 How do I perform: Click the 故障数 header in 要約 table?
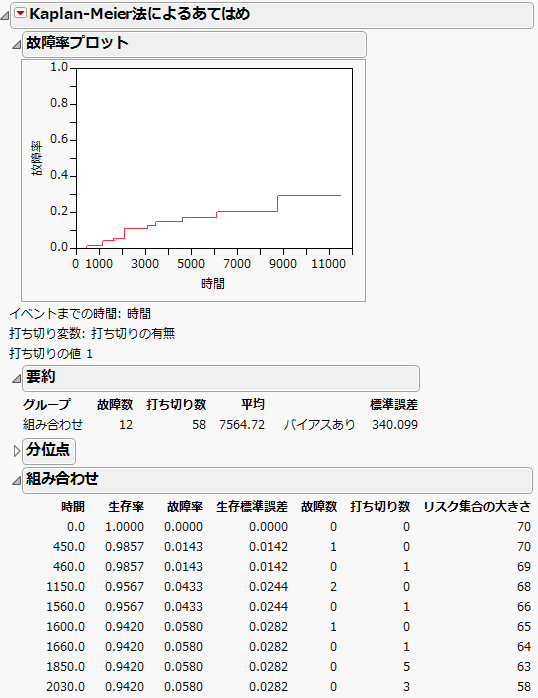click(115, 404)
